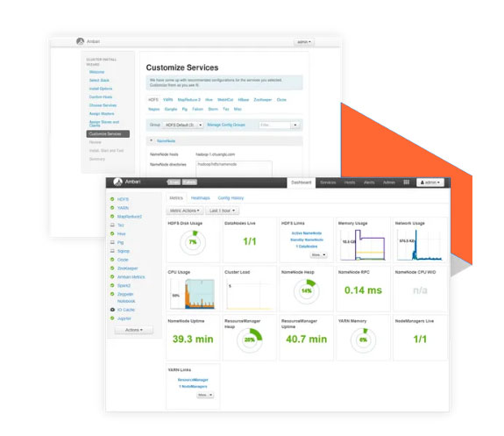Open the HDFS Default config group dropdown
This screenshot has height=436, width=504.
(x=182, y=125)
